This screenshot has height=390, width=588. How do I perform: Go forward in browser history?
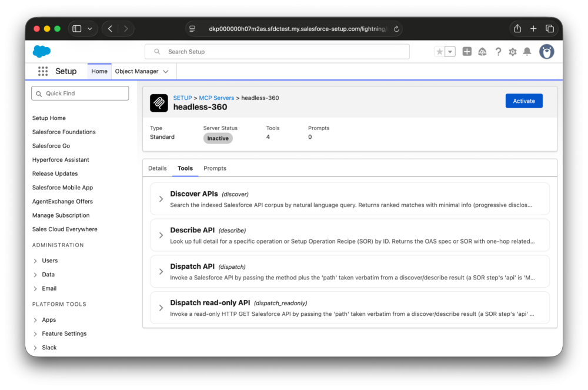tap(126, 29)
